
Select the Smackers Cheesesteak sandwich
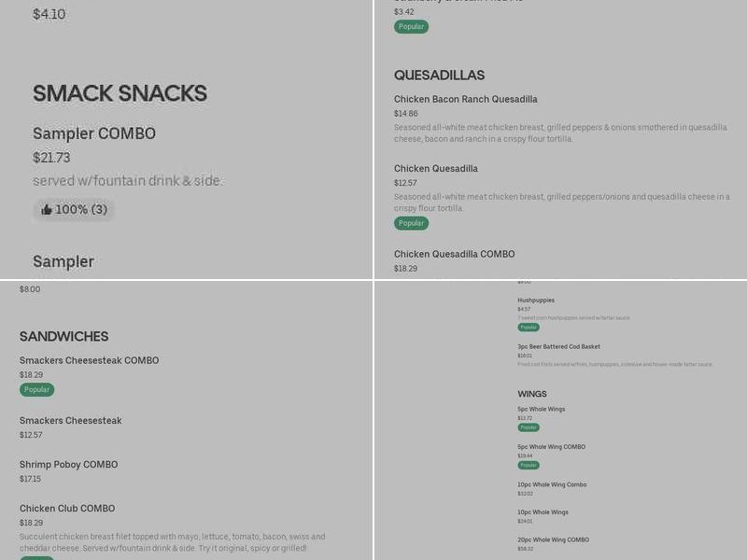(70, 421)
